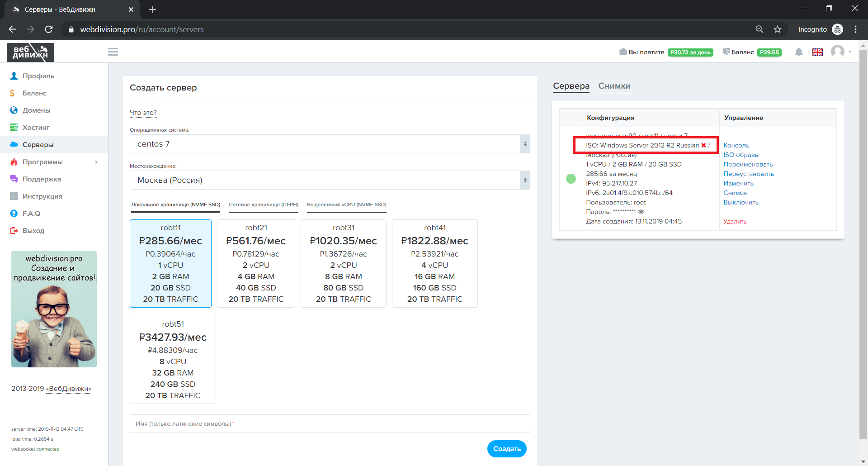This screenshot has width=868, height=466.
Task: Select the robt41 server plan
Action: point(434,263)
